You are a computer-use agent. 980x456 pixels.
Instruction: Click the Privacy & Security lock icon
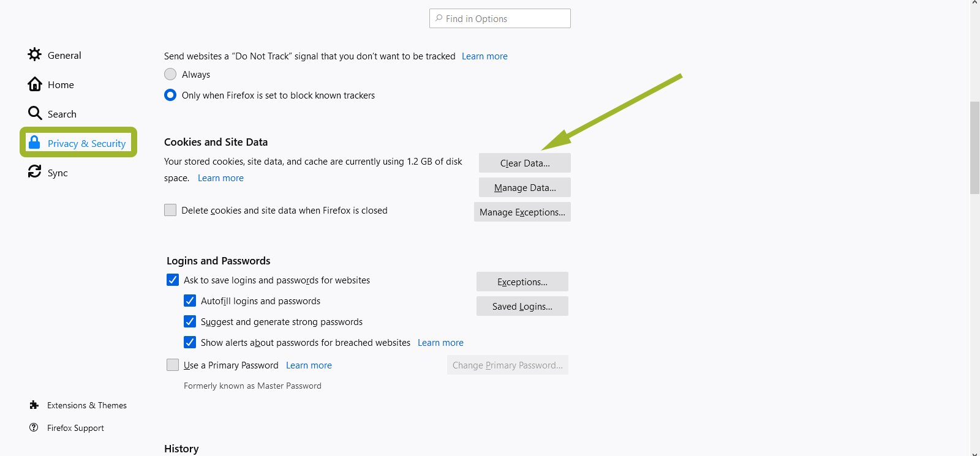point(35,143)
